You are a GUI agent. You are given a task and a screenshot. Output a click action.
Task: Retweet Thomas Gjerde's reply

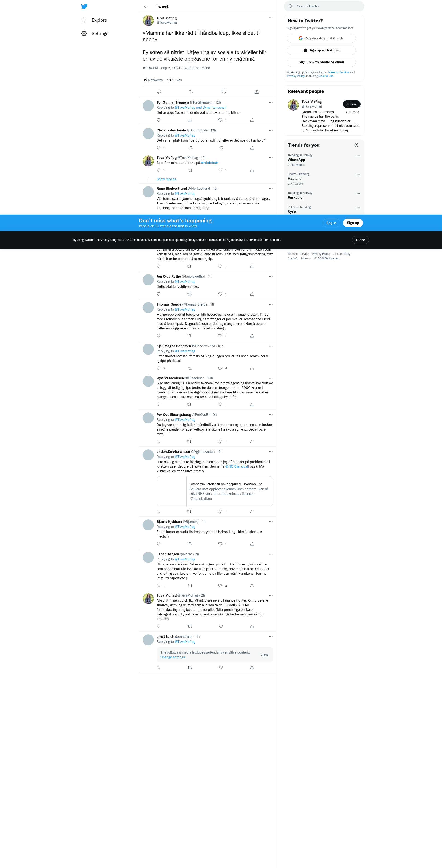click(x=189, y=336)
